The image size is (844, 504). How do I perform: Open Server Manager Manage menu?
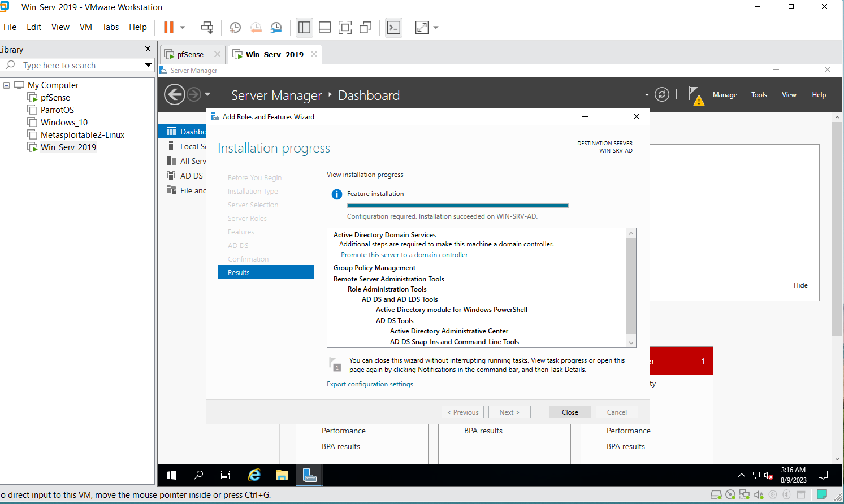click(x=725, y=95)
